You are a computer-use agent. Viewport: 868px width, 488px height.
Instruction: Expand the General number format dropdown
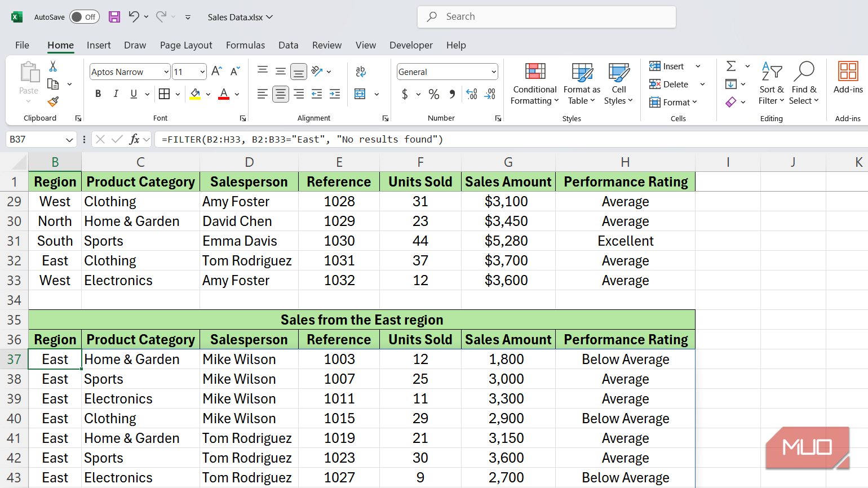(494, 72)
